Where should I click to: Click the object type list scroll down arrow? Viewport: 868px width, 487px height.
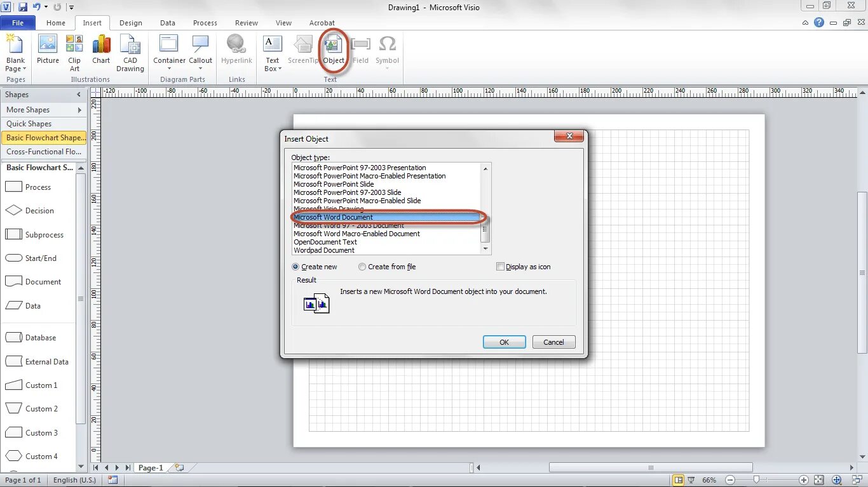click(x=485, y=250)
